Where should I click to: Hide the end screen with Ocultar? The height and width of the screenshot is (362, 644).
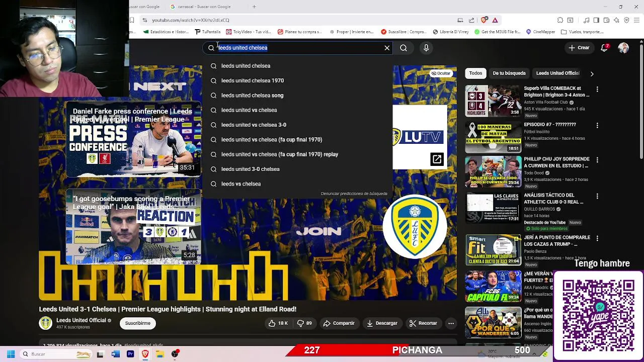tap(441, 73)
